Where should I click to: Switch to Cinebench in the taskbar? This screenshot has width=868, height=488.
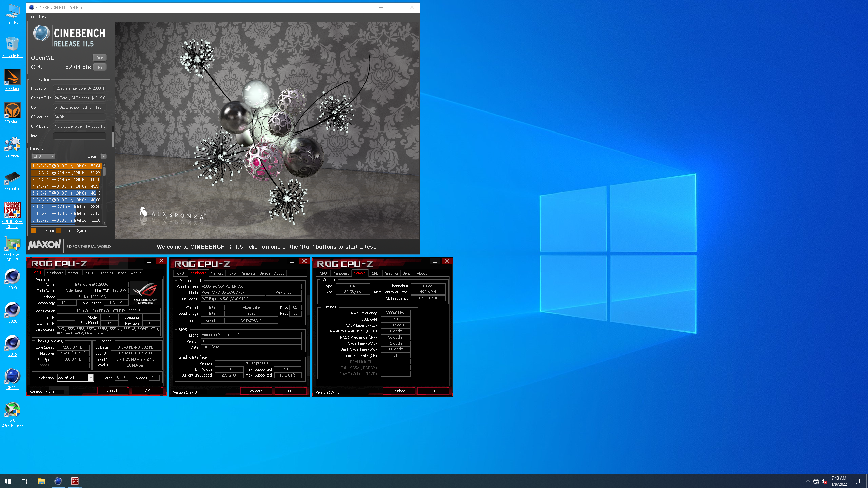point(58,481)
